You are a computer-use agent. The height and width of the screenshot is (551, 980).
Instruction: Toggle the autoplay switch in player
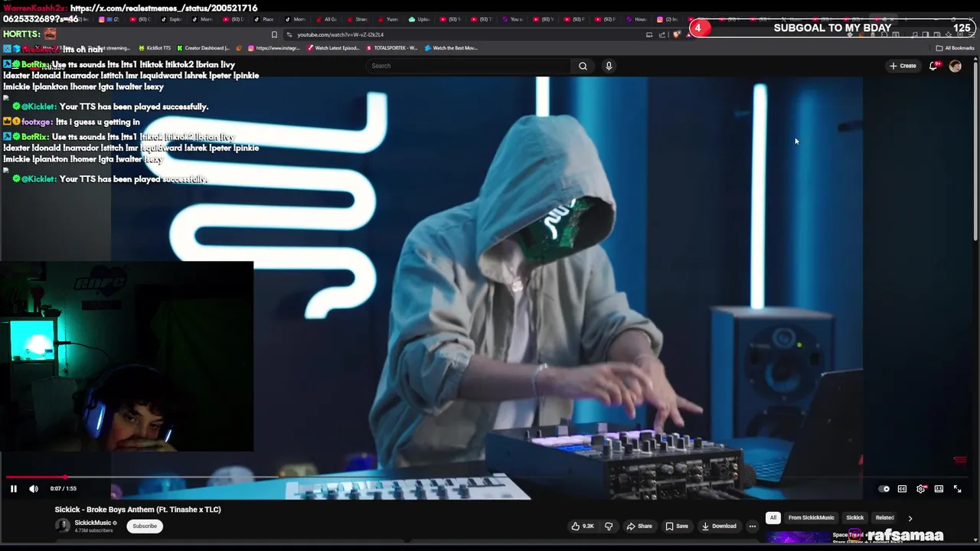[x=884, y=489]
